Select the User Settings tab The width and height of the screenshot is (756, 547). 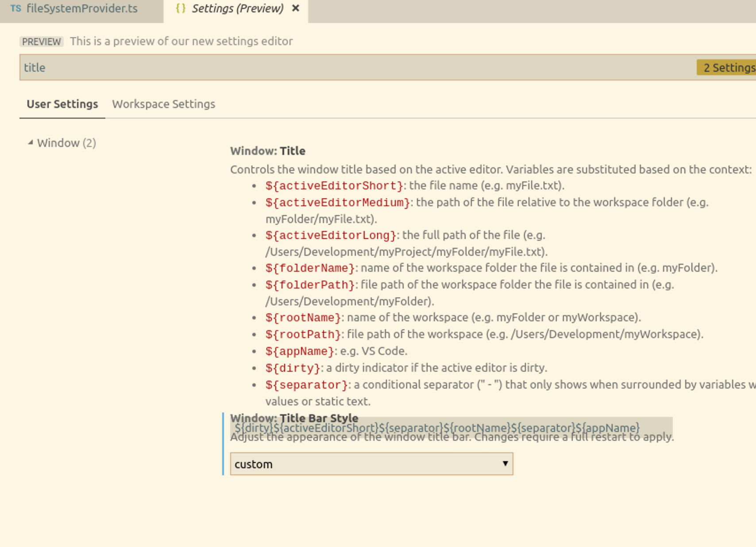click(x=62, y=104)
